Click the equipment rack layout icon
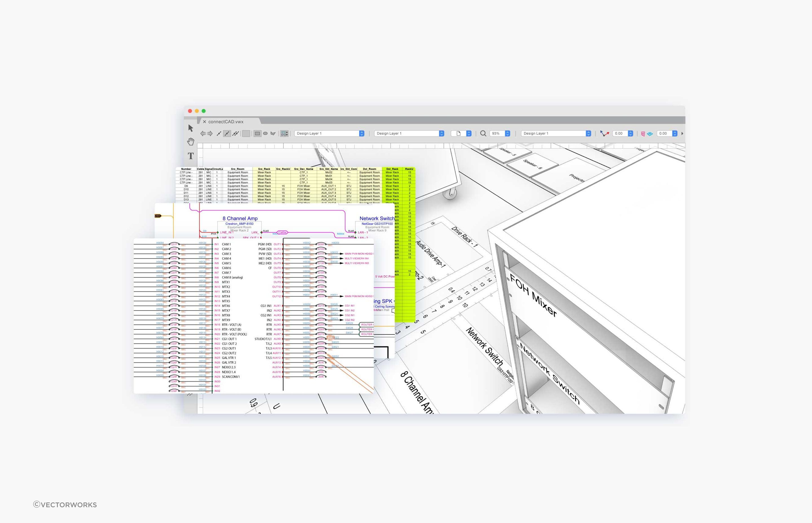Viewport: 812px width, 523px height. (284, 134)
